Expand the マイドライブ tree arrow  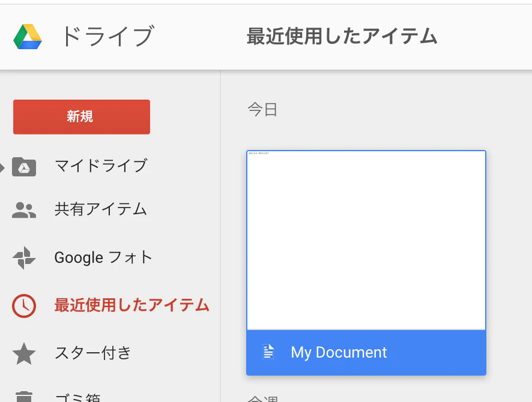tap(2, 167)
